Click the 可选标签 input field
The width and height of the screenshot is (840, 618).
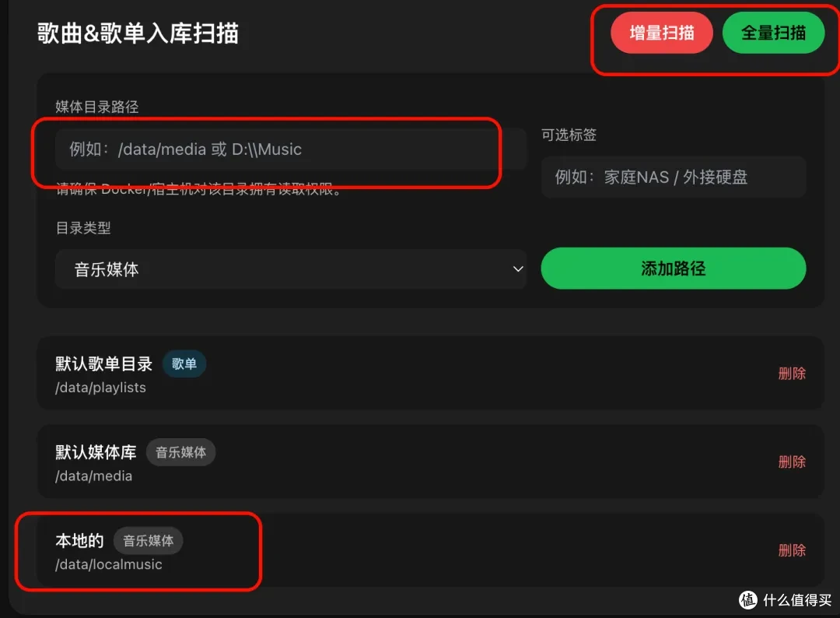[674, 177]
